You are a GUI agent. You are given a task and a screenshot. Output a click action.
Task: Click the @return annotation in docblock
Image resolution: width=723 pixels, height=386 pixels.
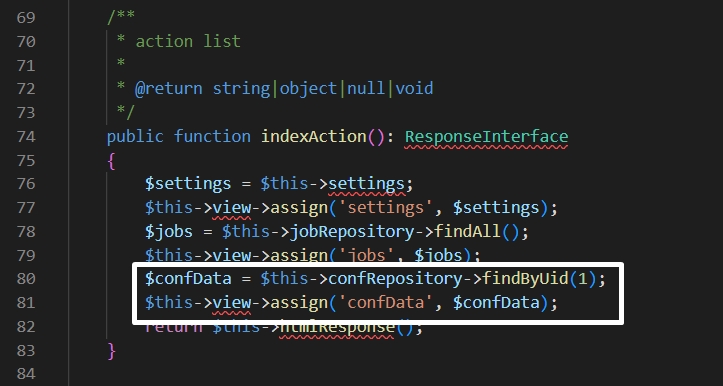tap(168, 88)
